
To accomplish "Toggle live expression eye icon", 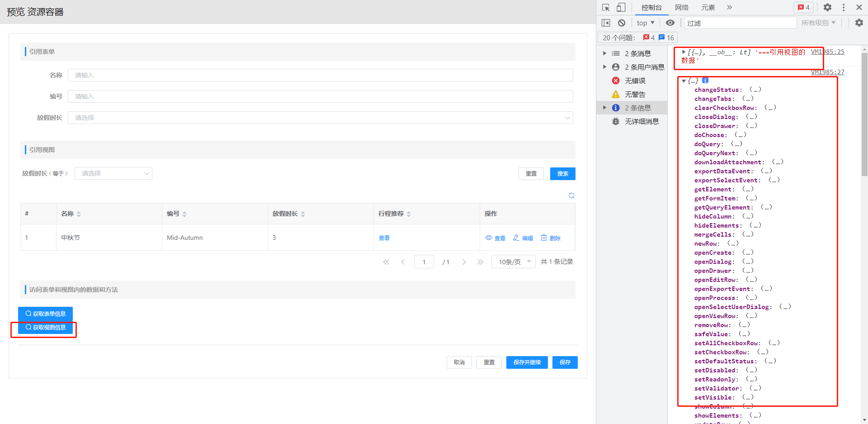I will click(670, 23).
